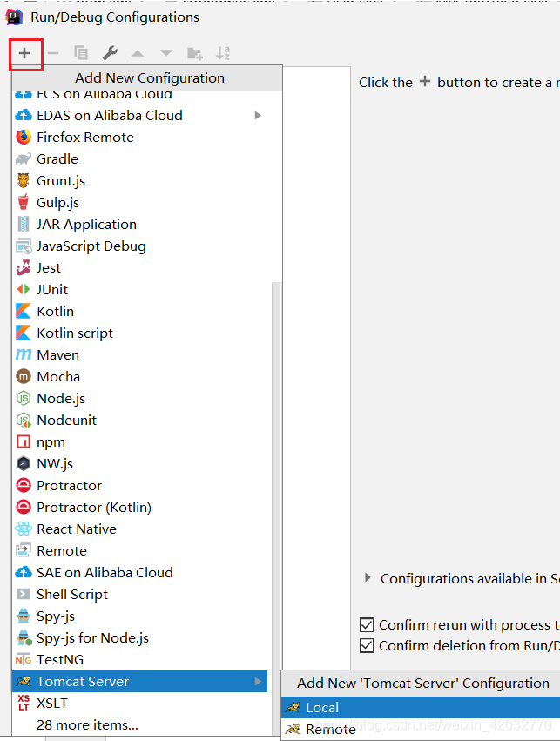Select the Maven m icon

(x=24, y=354)
